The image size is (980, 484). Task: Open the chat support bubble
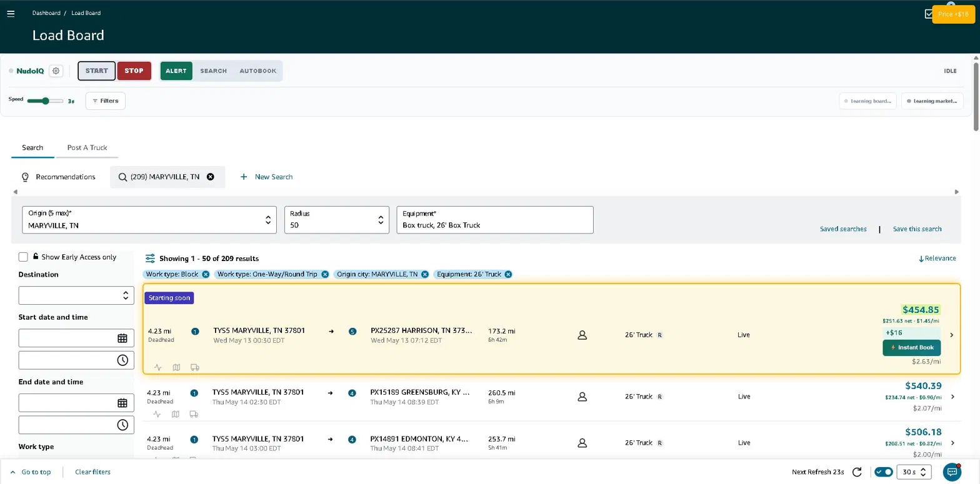pos(951,472)
